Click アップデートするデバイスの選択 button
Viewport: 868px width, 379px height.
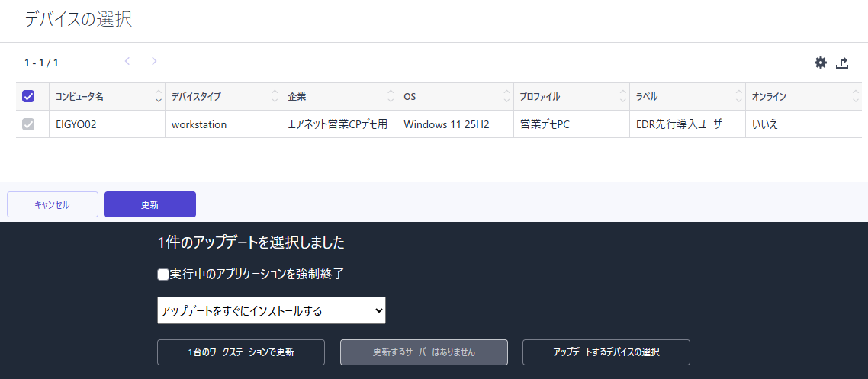click(606, 352)
